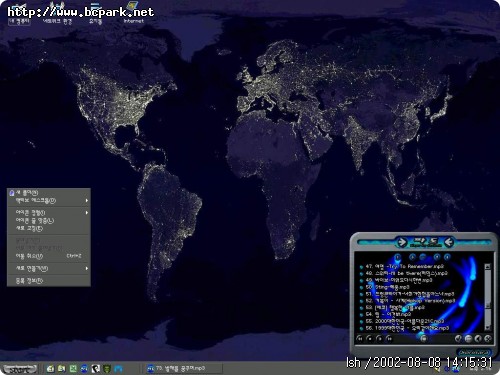Switch to the 70. mp3 taskbar window button
500x375 pixels.
pos(183,369)
